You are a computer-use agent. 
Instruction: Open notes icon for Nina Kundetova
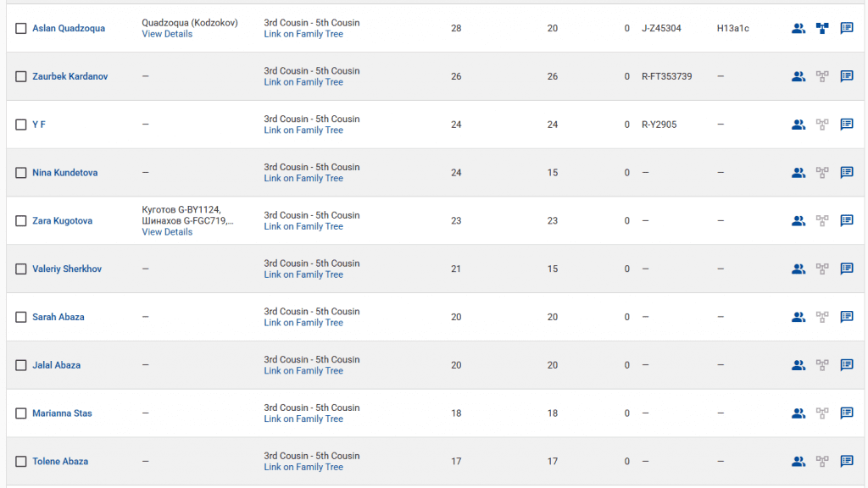tap(846, 173)
